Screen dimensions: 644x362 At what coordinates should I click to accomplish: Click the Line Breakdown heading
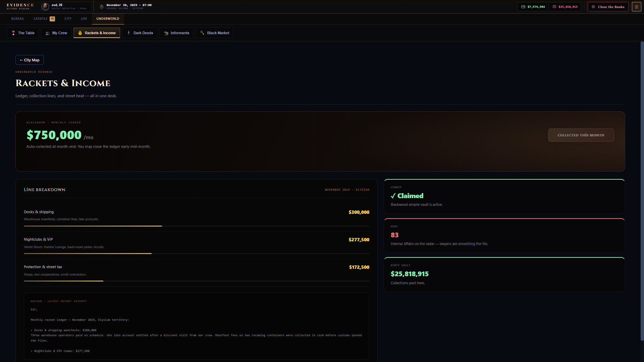coord(45,190)
